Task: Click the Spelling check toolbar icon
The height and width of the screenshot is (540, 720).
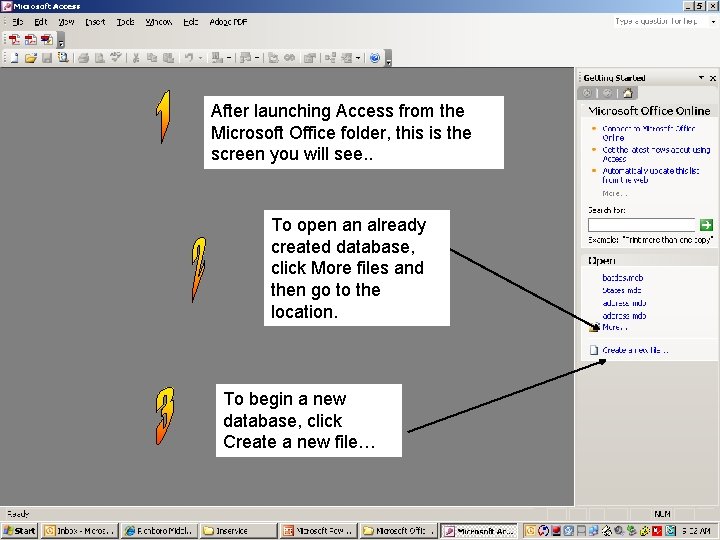Action: (x=115, y=58)
